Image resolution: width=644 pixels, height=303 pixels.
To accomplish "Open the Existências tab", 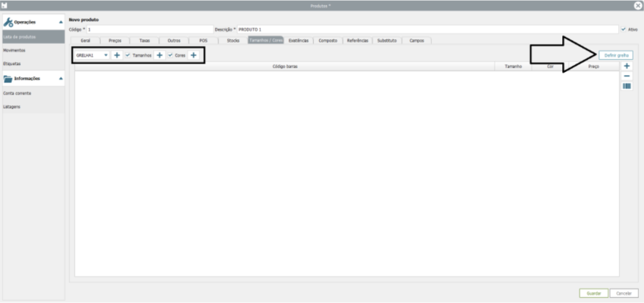I will [x=299, y=40].
